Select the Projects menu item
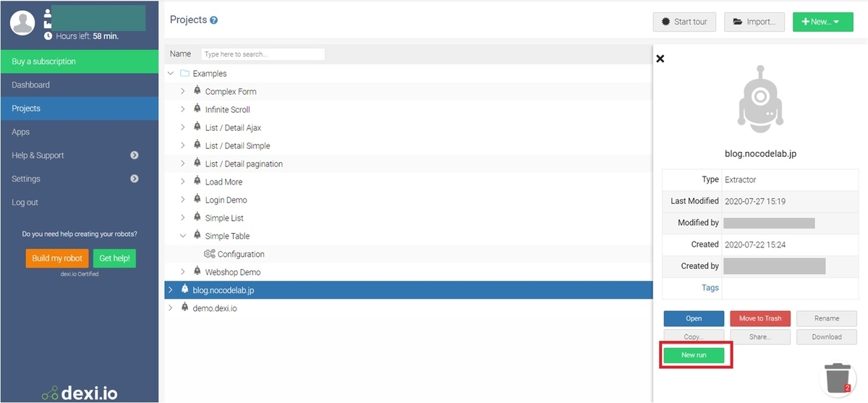The image size is (868, 403). [79, 109]
